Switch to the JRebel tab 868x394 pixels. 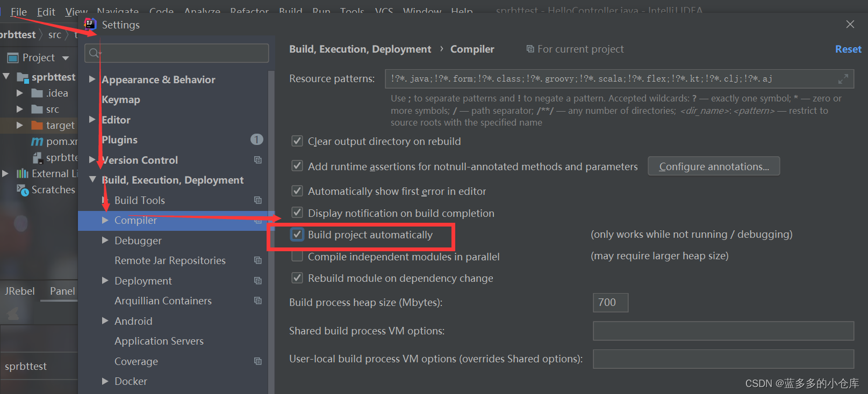20,291
